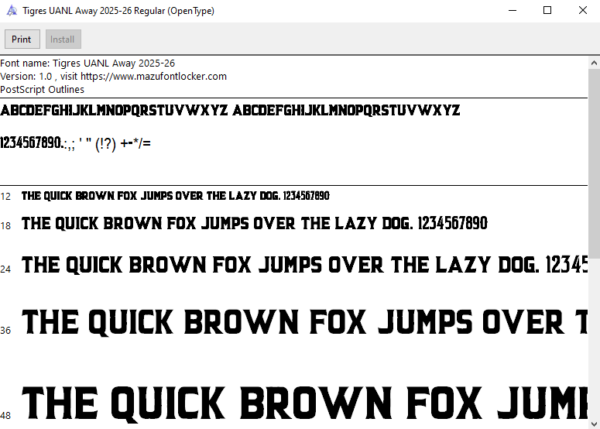Click the uppercase alphabet sample row
This screenshot has width=600, height=429.
click(x=230, y=110)
